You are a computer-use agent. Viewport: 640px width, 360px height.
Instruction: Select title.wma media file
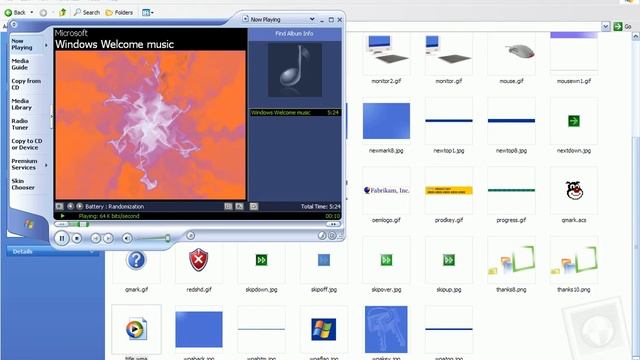point(136,332)
